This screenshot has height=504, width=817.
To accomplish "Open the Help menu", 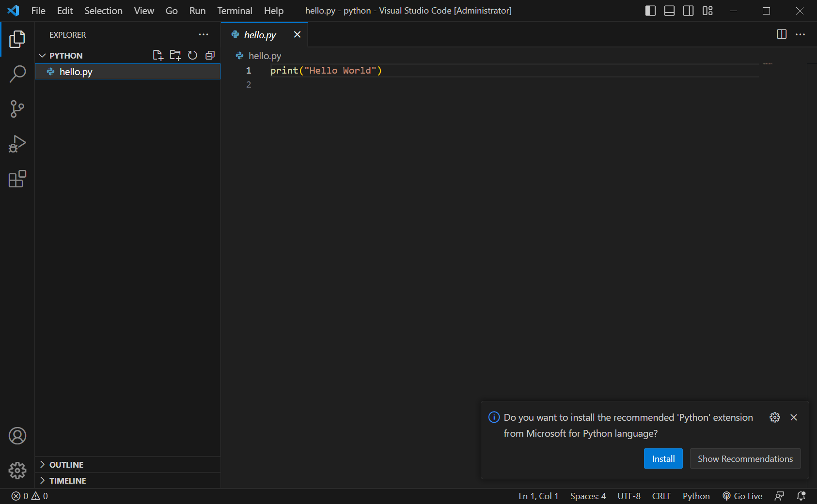I will 274,11.
